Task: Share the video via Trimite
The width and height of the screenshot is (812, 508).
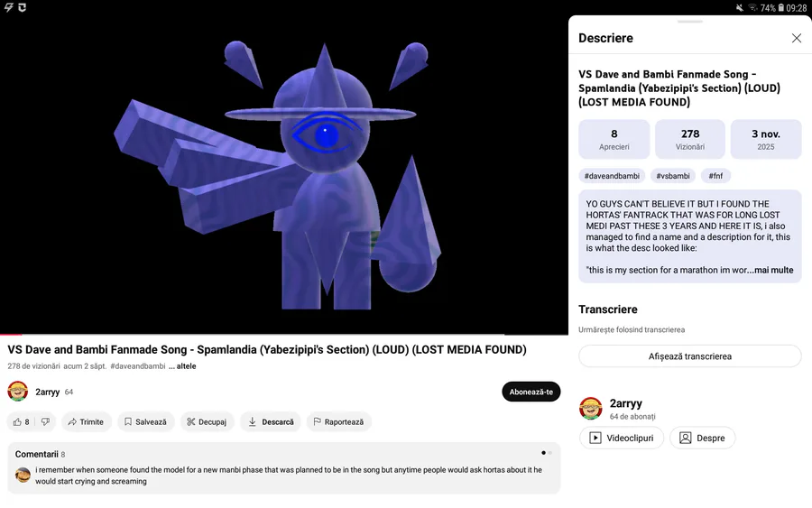Action: pyautogui.click(x=86, y=422)
